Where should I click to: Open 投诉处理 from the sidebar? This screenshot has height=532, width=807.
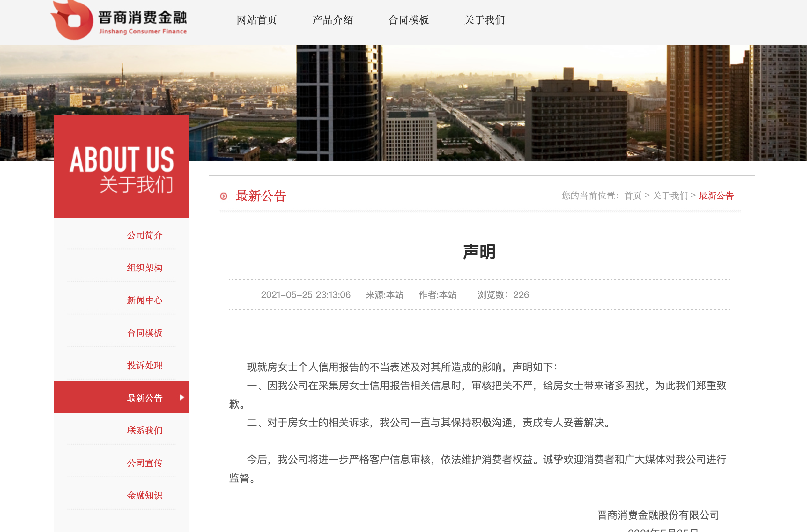(145, 366)
